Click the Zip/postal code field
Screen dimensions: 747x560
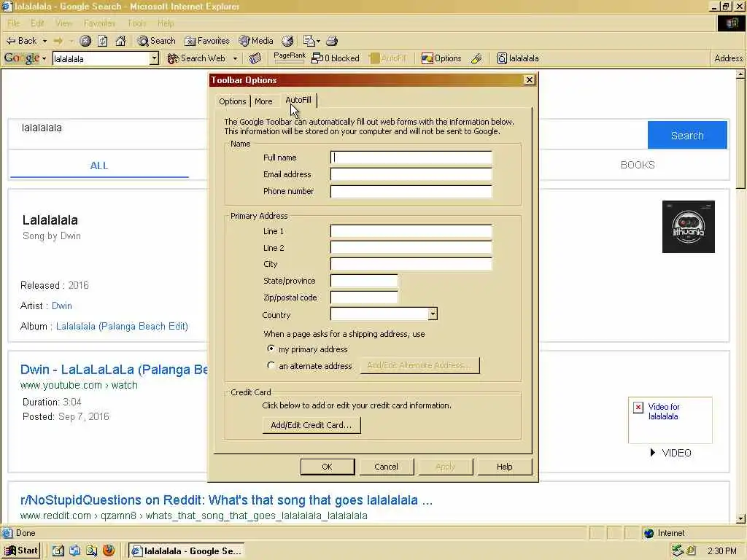pos(364,297)
